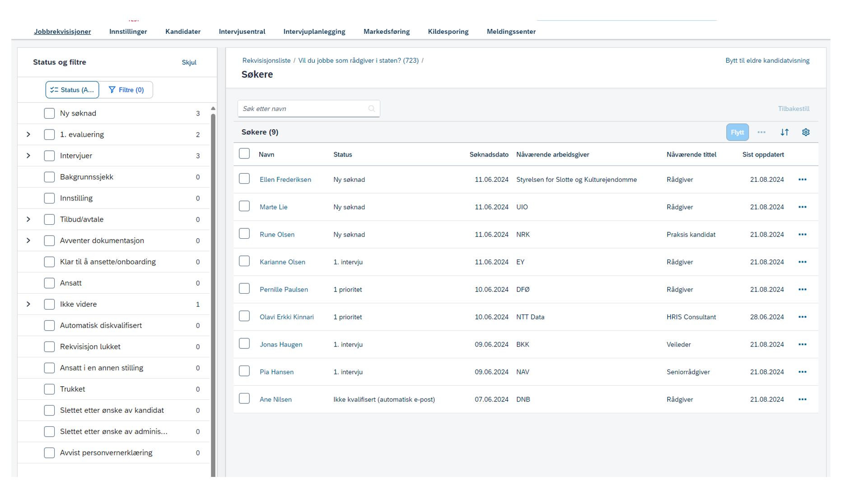Open row actions menu for Jonas Haugen

(802, 345)
